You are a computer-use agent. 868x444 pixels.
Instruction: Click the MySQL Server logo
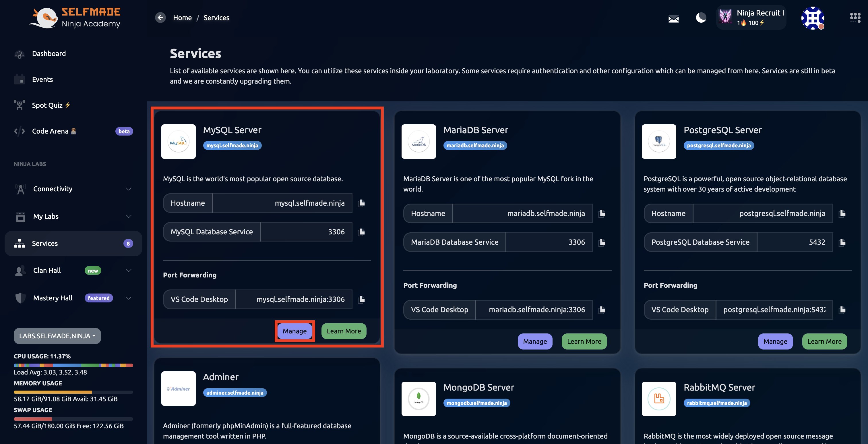178,142
